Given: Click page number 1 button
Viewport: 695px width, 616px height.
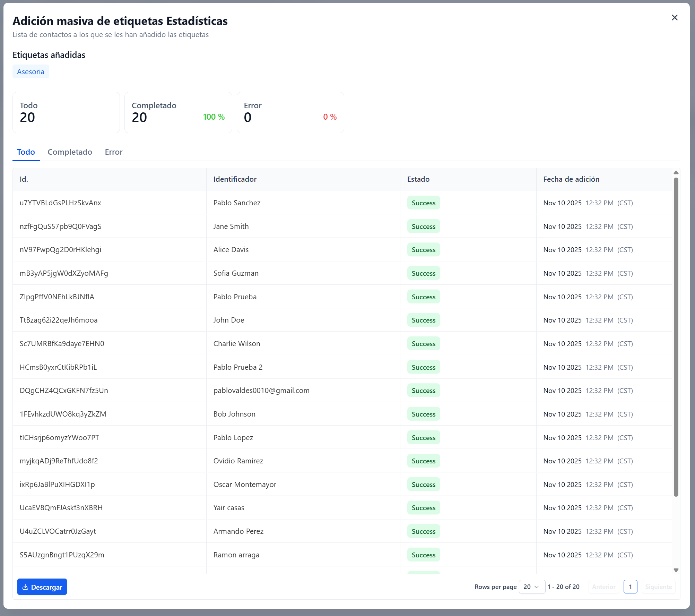Looking at the screenshot, I should click(630, 587).
